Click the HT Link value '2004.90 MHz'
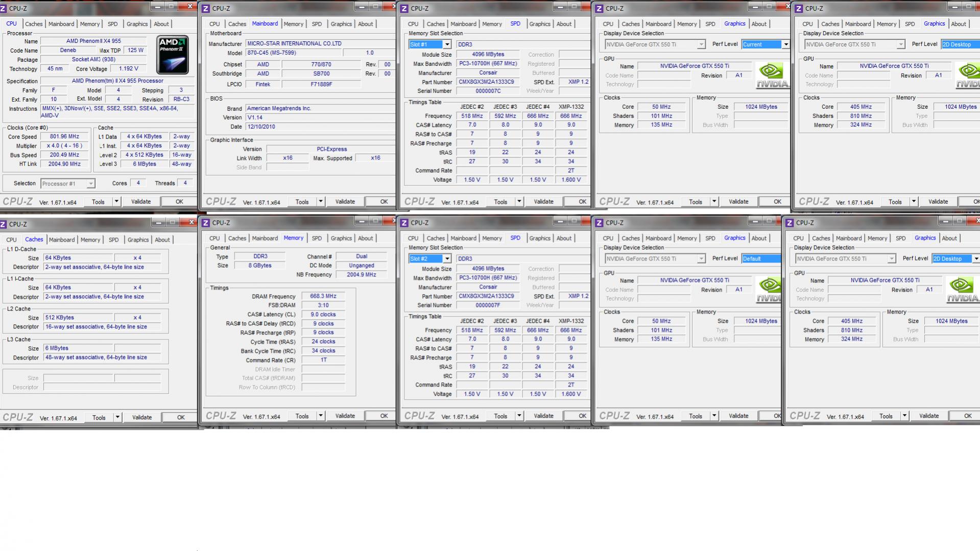 pyautogui.click(x=65, y=164)
